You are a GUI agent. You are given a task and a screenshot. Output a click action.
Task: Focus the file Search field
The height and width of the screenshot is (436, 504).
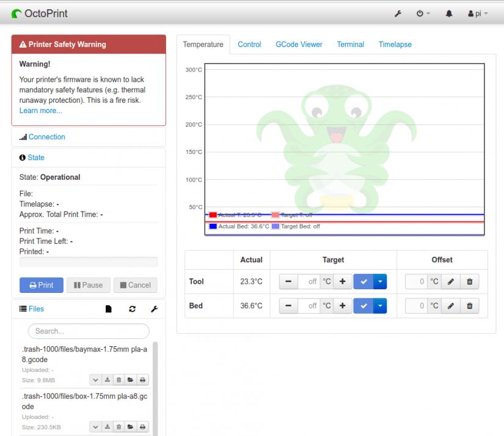(x=89, y=331)
